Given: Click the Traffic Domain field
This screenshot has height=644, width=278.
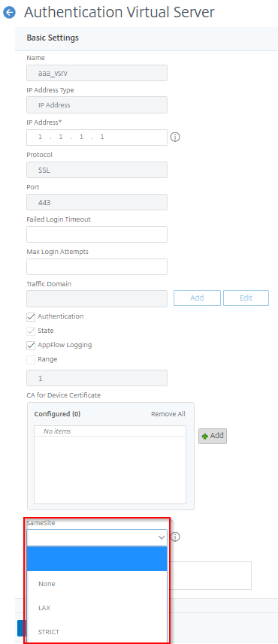Looking at the screenshot, I should [x=97, y=298].
